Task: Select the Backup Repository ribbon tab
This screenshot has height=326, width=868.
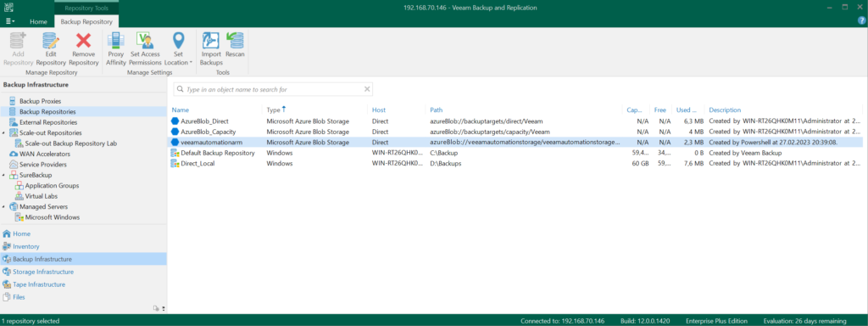Action: coord(86,21)
